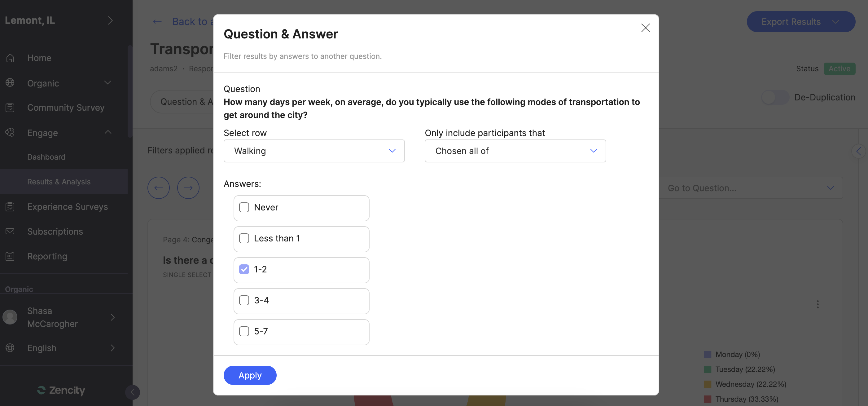Click the previous question arrow button
Viewport: 868px width, 406px height.
tap(158, 188)
